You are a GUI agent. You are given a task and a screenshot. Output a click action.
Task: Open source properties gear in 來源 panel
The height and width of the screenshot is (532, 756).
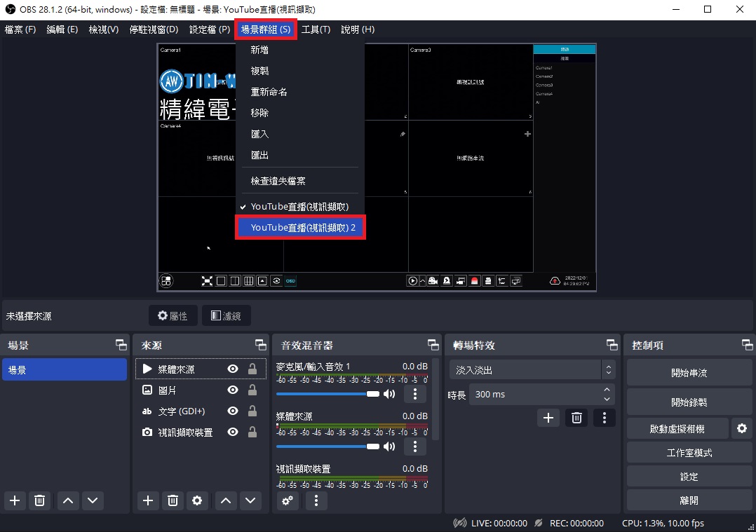pyautogui.click(x=197, y=500)
